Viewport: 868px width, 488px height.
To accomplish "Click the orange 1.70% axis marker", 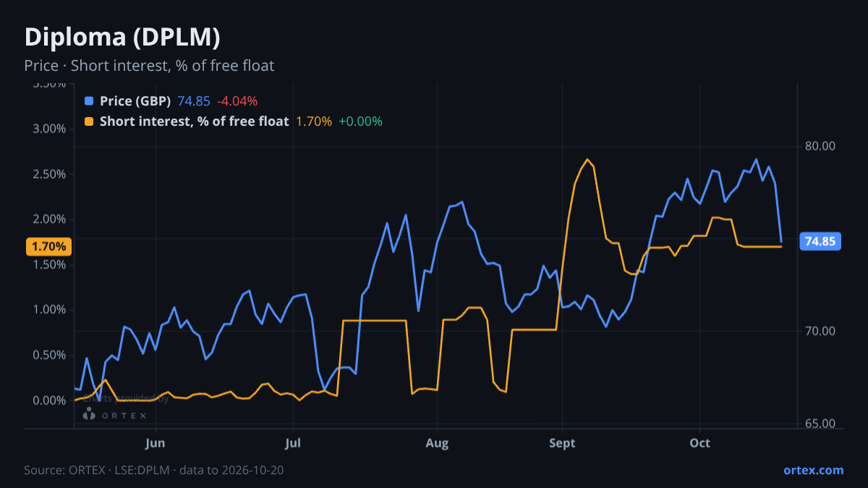I will [x=48, y=247].
